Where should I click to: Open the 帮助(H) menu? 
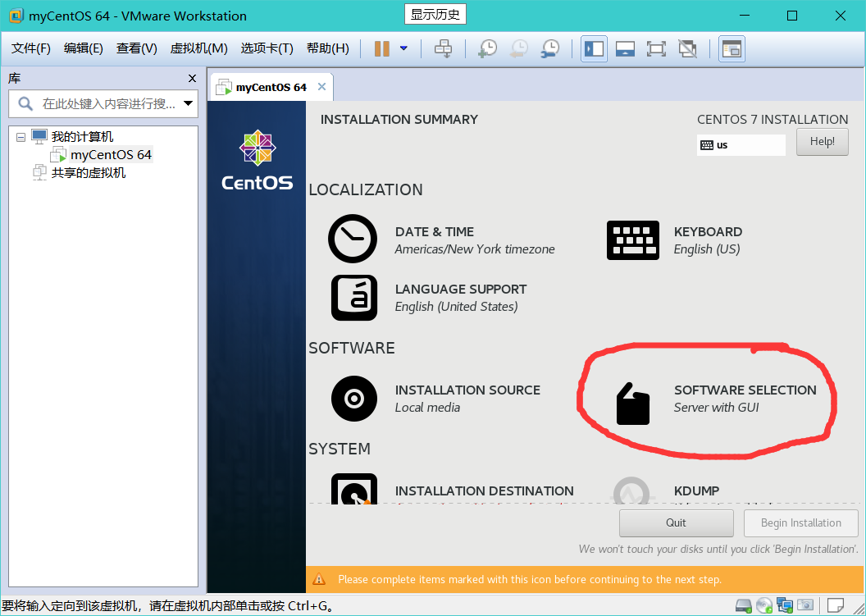[x=327, y=48]
